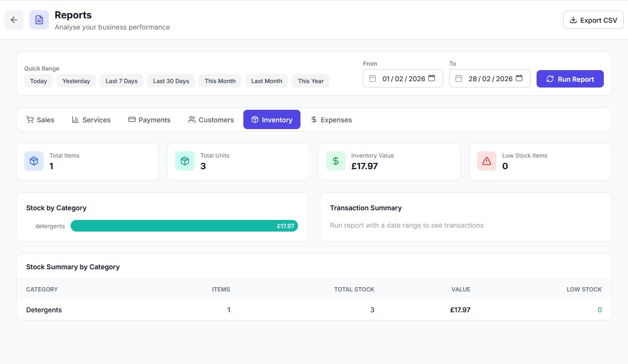This screenshot has height=364, width=628.
Task: Open the To date calendar picker
Action: 519,78
